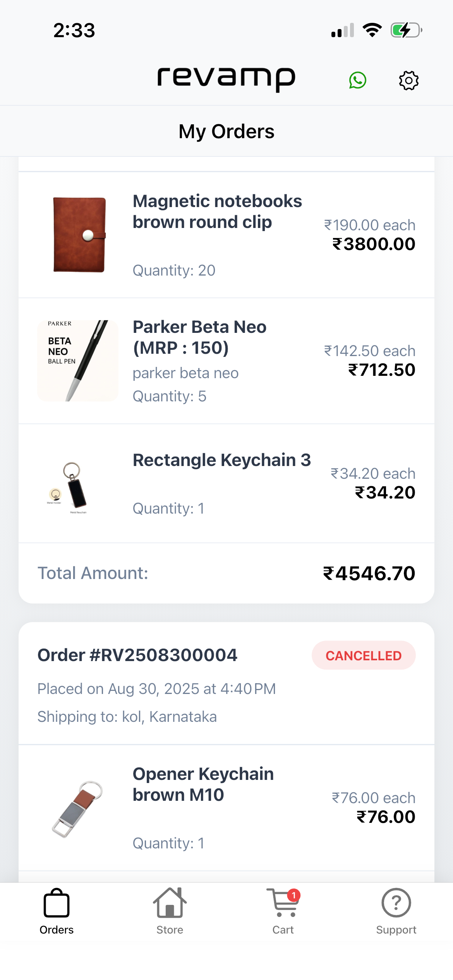The width and height of the screenshot is (453, 980).
Task: Tap the battery charging status icon
Action: (x=406, y=30)
